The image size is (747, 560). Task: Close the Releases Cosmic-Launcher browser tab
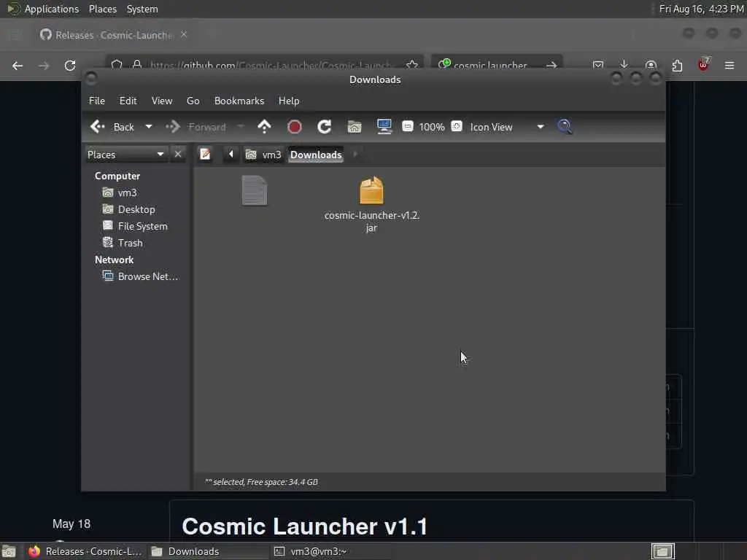coord(184,35)
